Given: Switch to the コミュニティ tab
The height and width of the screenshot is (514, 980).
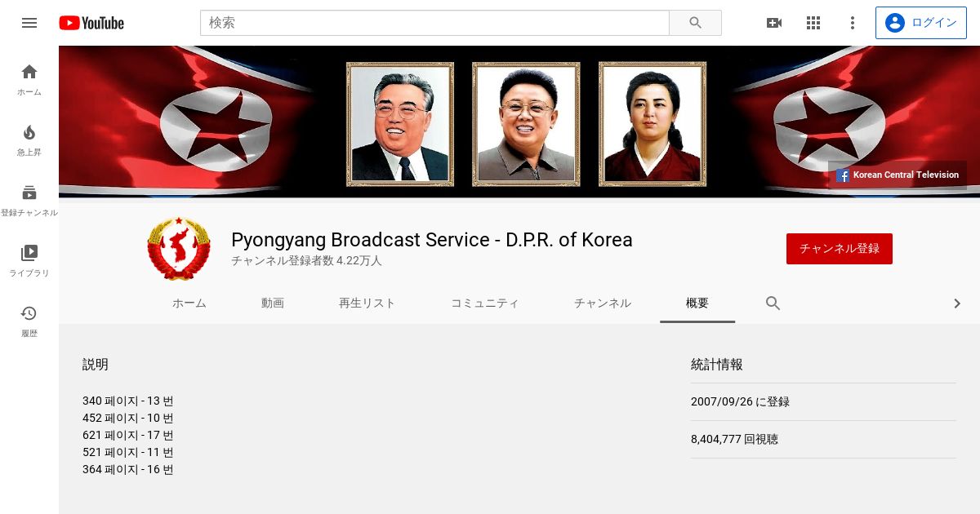Looking at the screenshot, I should tap(484, 304).
